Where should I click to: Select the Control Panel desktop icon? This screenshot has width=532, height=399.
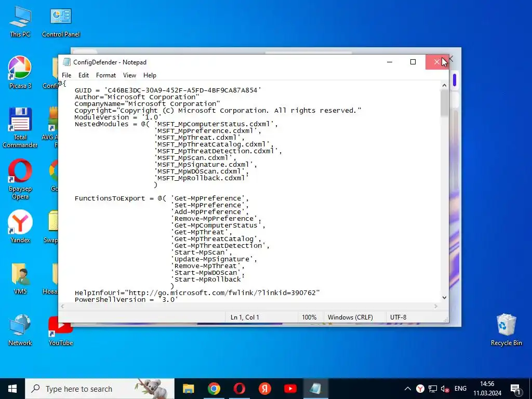[x=61, y=22]
